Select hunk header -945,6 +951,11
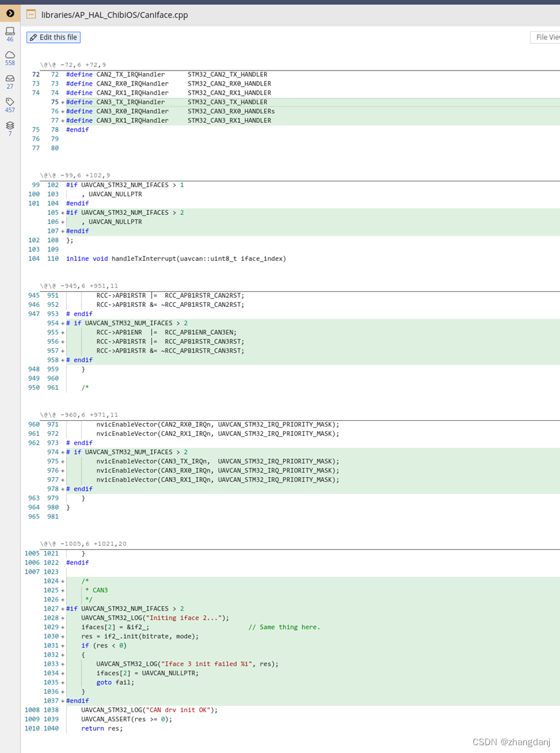Viewport: 560px width, 753px height. tap(79, 286)
